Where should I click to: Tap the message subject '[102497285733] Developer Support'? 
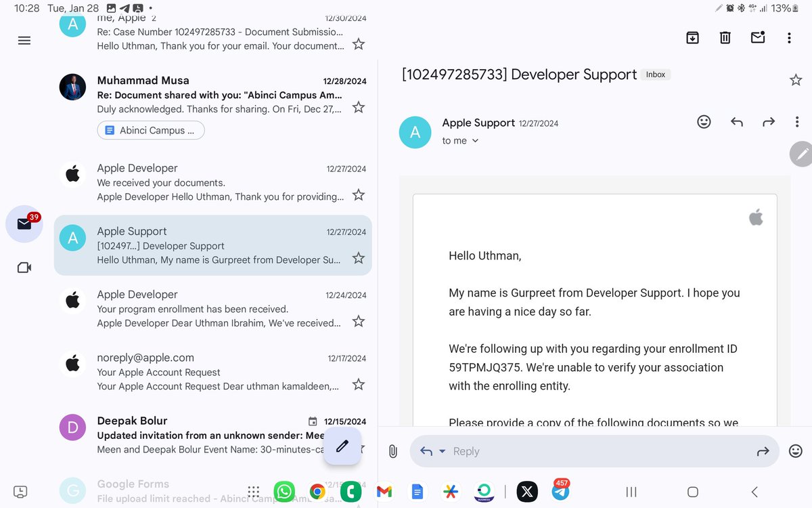coord(519,75)
